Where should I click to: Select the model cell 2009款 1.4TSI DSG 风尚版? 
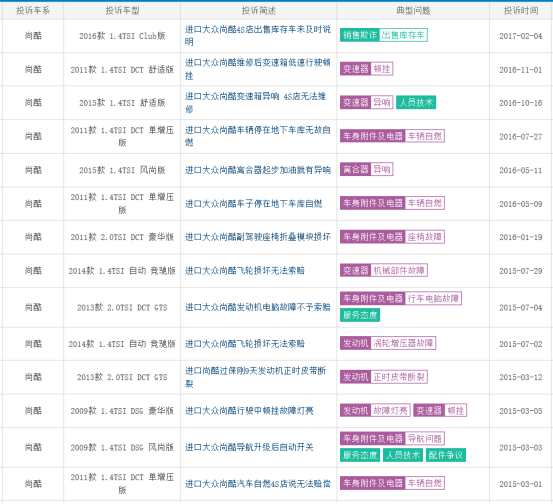click(122, 447)
